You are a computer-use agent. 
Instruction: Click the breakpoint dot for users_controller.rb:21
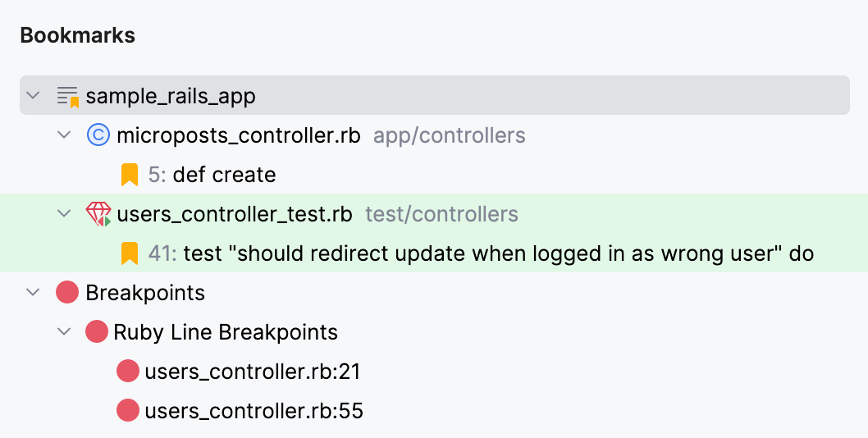128,372
